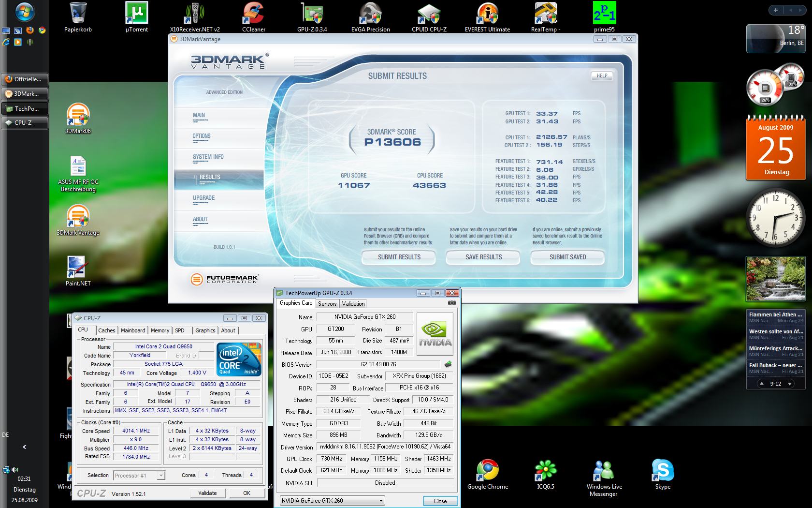Image resolution: width=812 pixels, height=508 pixels.
Task: Click the volume speaker tray icon
Action: (15, 469)
